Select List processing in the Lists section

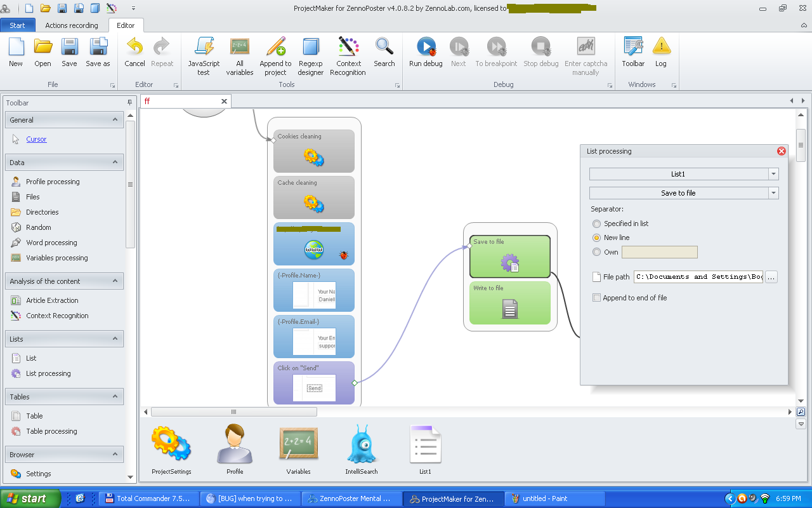[48, 373]
